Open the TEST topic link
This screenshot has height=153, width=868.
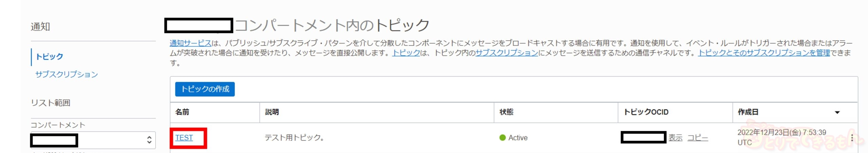(184, 138)
